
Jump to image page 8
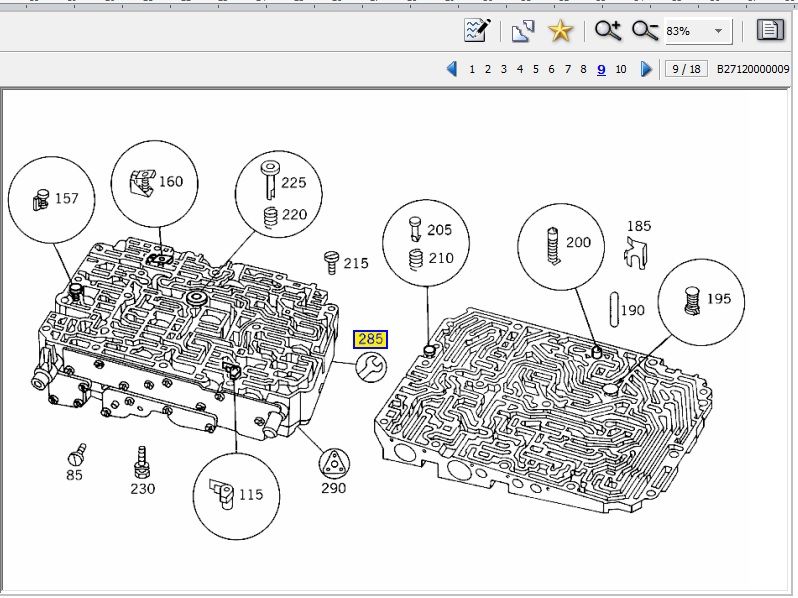(x=583, y=69)
